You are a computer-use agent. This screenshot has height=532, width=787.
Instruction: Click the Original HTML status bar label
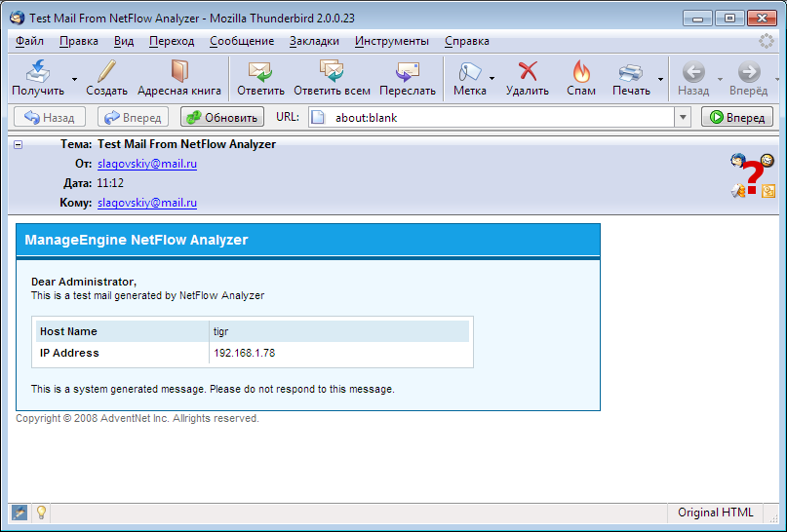[715, 513]
